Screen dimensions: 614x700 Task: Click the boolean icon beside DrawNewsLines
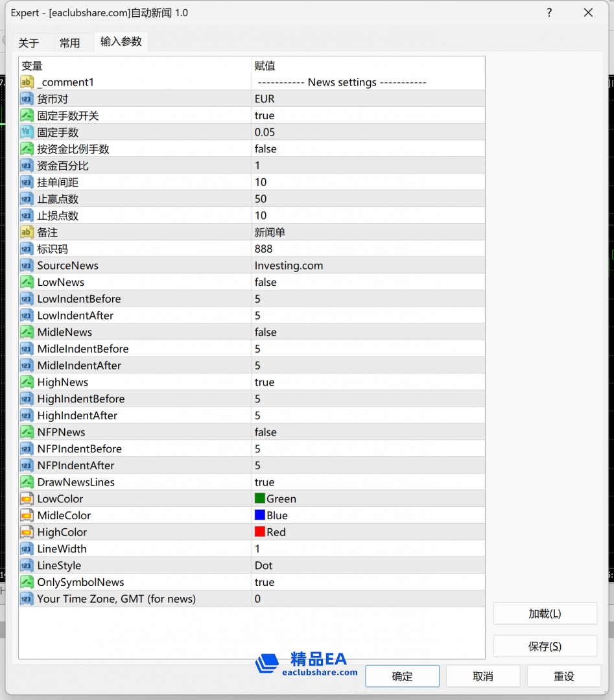(x=27, y=482)
